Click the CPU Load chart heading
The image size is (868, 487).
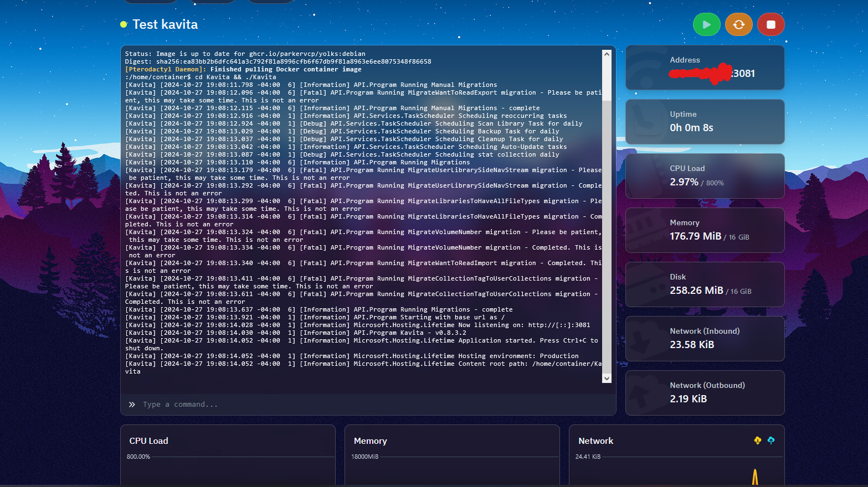click(x=148, y=441)
